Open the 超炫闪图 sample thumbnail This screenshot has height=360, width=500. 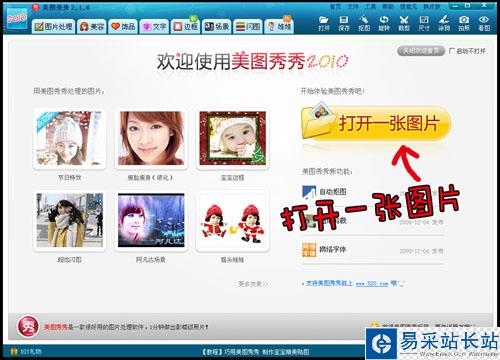click(x=69, y=220)
